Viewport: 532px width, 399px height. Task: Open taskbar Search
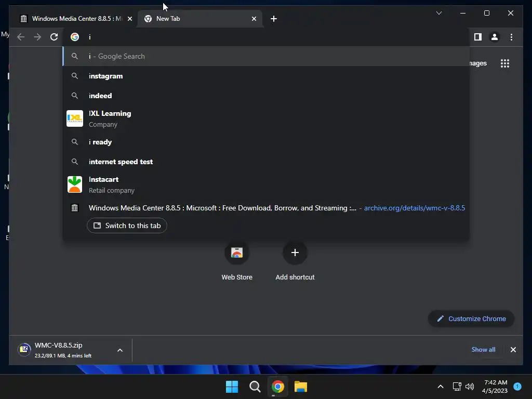coord(255,387)
